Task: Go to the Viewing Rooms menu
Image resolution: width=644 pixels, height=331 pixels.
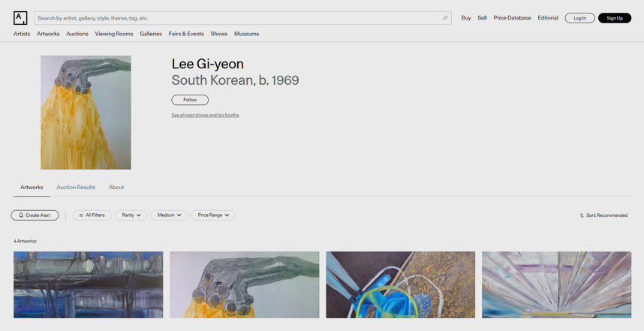Action: [114, 34]
